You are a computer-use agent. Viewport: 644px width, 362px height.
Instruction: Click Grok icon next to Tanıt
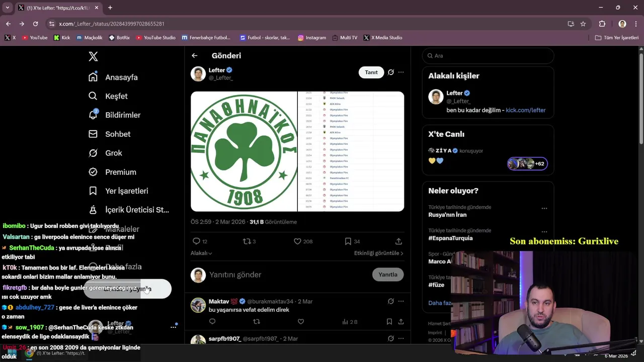click(x=391, y=72)
